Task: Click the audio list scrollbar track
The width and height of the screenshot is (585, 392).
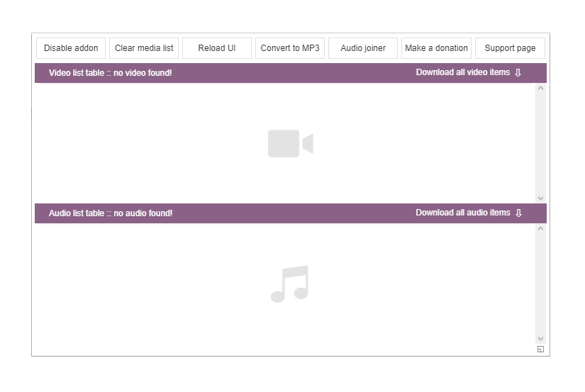Action: point(540,284)
